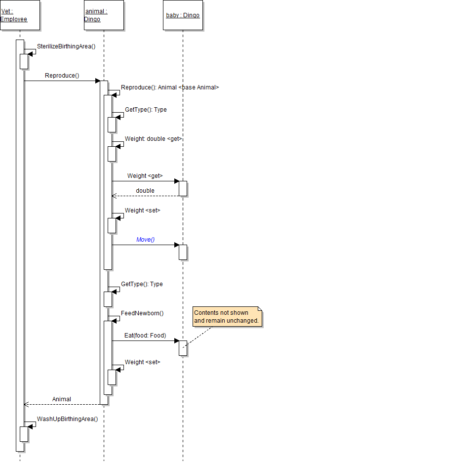Click the blue italic Move() message
Screen dimensions: 476x466
click(146, 240)
